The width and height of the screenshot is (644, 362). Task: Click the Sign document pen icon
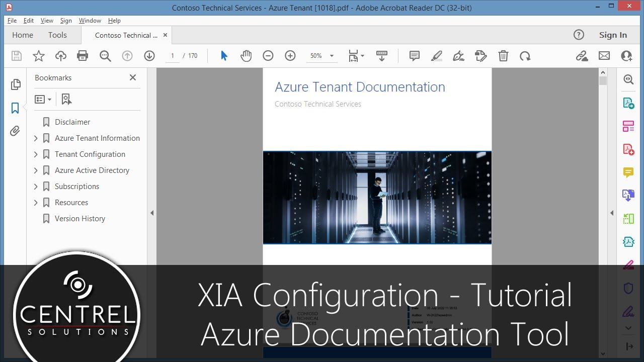tap(459, 56)
